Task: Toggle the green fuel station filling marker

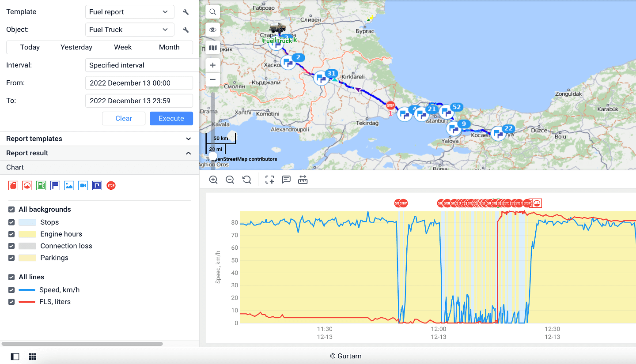Action: pyautogui.click(x=41, y=186)
